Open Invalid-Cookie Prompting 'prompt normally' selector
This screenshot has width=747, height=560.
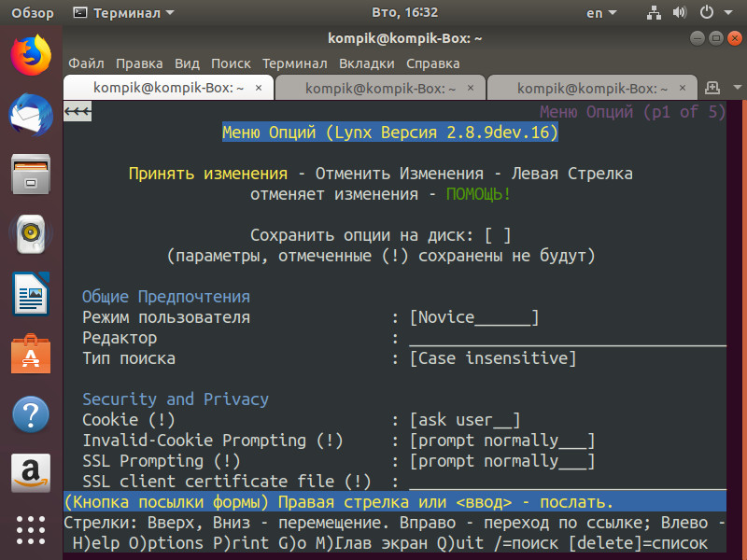coord(502,441)
